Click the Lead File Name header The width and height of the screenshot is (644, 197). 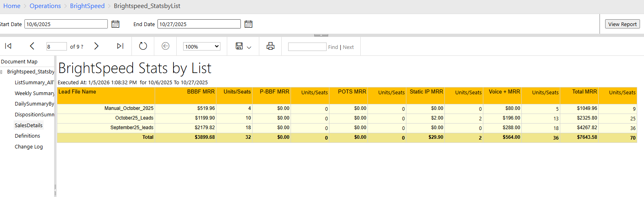77,92
